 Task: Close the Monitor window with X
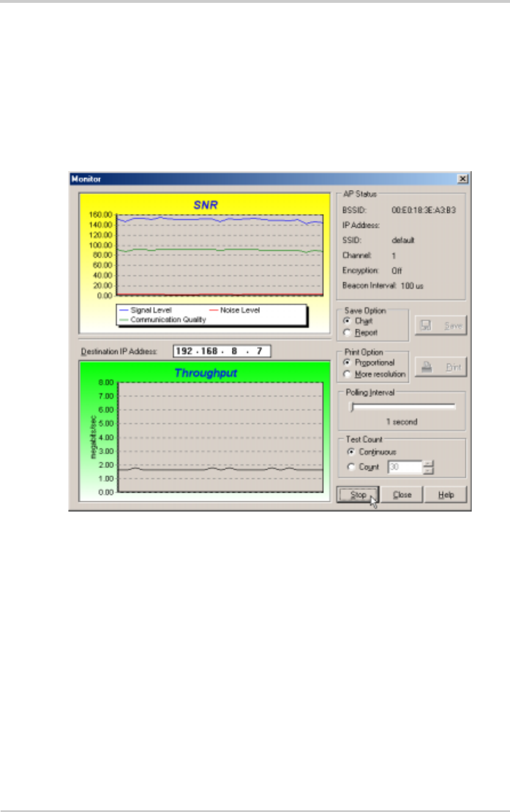pos(462,179)
